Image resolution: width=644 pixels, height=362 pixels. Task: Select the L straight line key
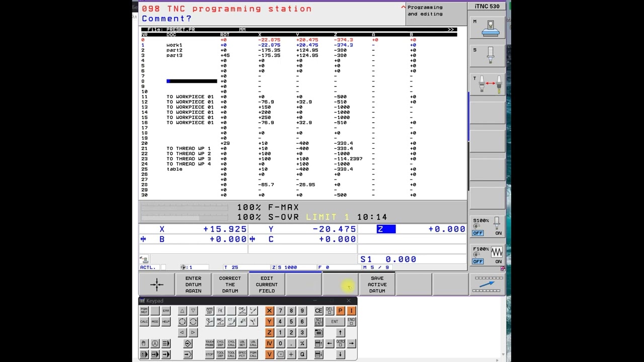[x=253, y=311]
